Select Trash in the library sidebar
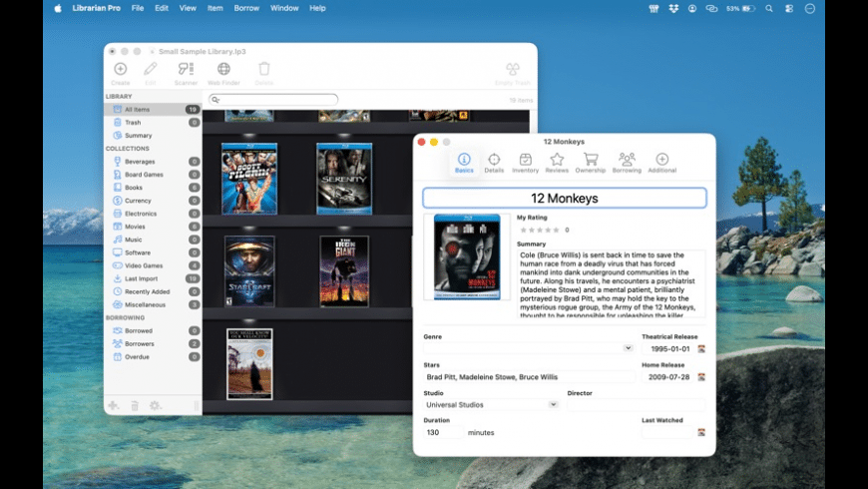 click(153, 123)
